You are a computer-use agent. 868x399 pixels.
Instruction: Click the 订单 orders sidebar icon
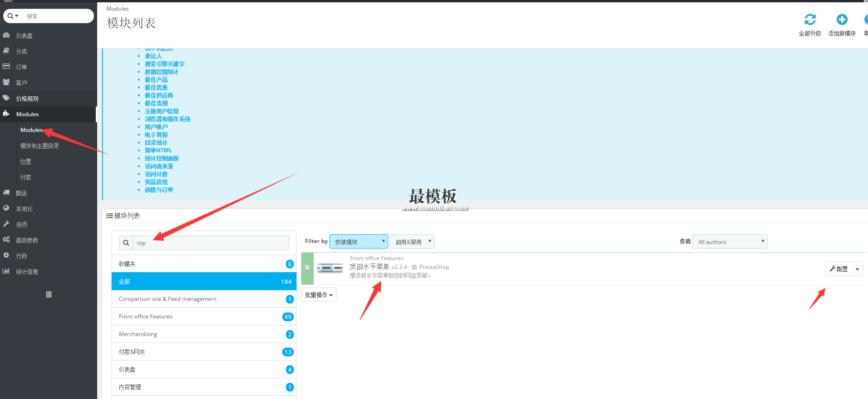pyautogui.click(x=6, y=67)
